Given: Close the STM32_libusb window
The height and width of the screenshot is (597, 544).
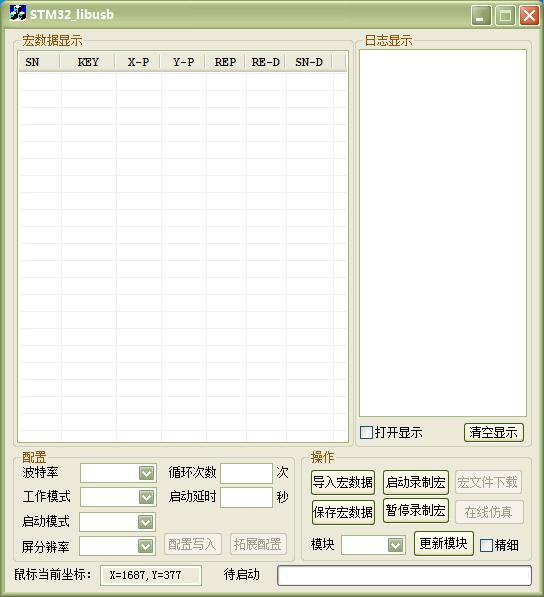Looking at the screenshot, I should click(529, 16).
